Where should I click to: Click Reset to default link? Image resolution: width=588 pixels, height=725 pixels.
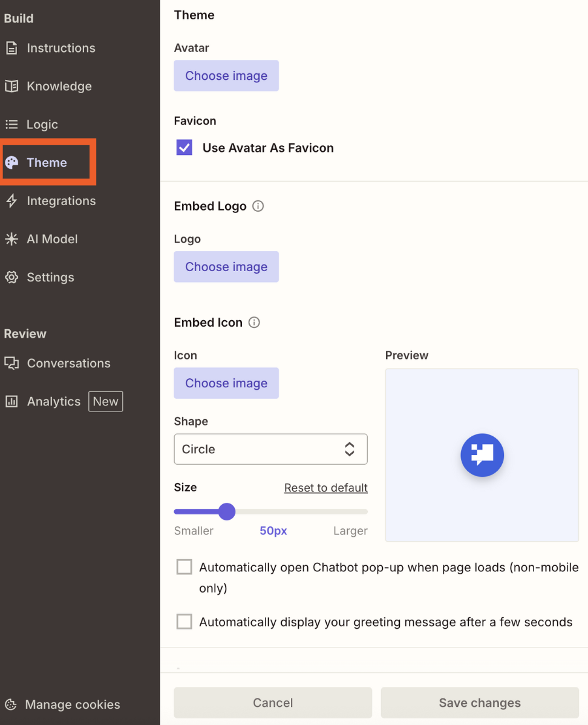pyautogui.click(x=325, y=488)
